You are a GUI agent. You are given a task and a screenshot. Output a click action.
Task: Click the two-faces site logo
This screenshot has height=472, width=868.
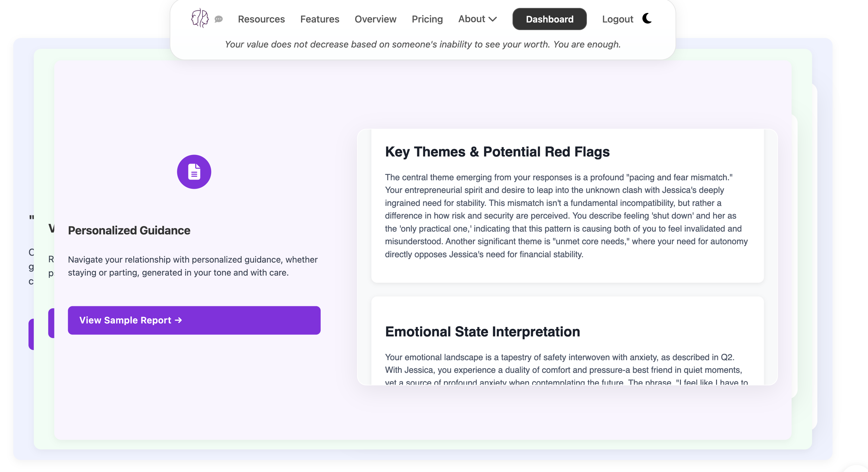tap(200, 18)
